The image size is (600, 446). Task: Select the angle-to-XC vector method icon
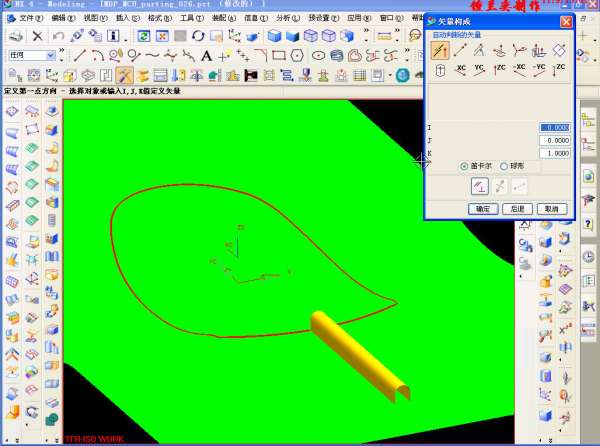coord(479,50)
